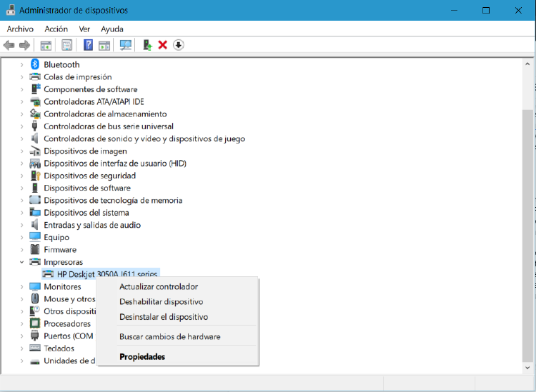The height and width of the screenshot is (392, 536).
Task: Click the vertical scrollbar thumb
Action: tap(527, 235)
